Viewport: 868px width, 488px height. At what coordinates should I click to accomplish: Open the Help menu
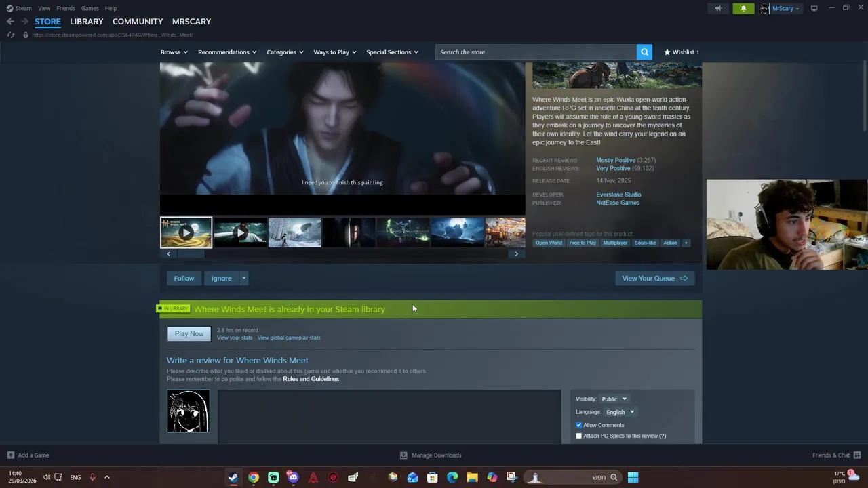point(111,8)
